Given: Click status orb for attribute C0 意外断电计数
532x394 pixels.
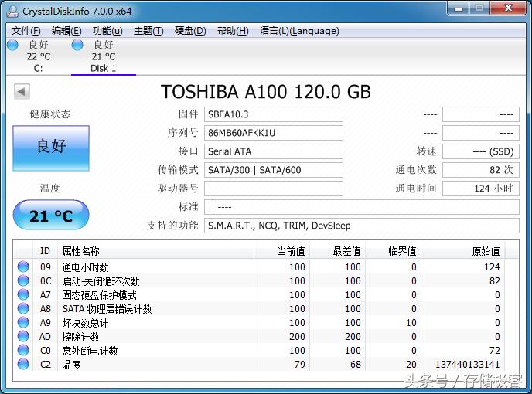Looking at the screenshot, I should (23, 351).
